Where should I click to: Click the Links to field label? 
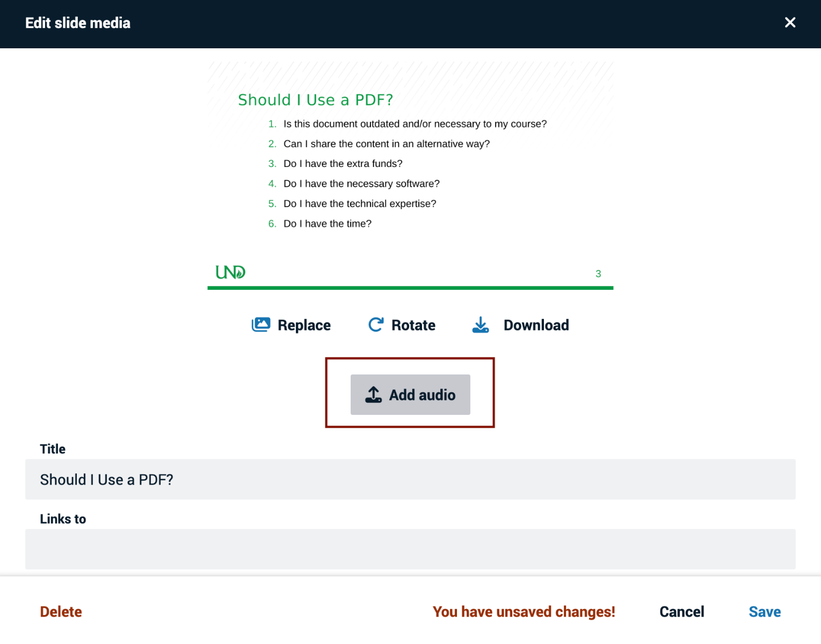point(63,519)
